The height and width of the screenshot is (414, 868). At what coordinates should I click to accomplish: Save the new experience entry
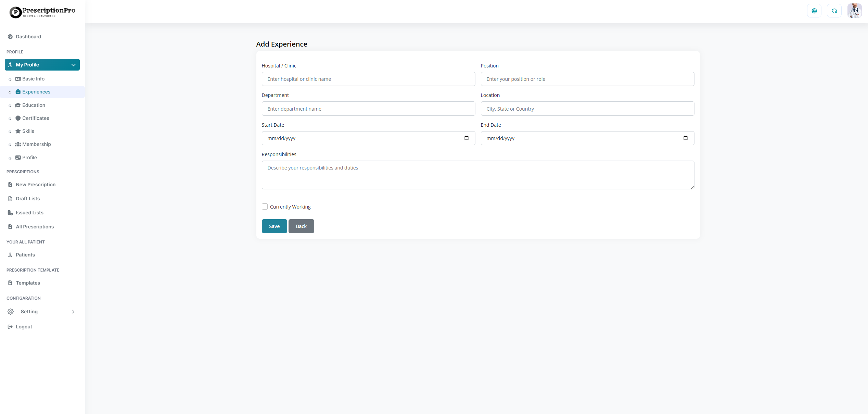pyautogui.click(x=274, y=226)
